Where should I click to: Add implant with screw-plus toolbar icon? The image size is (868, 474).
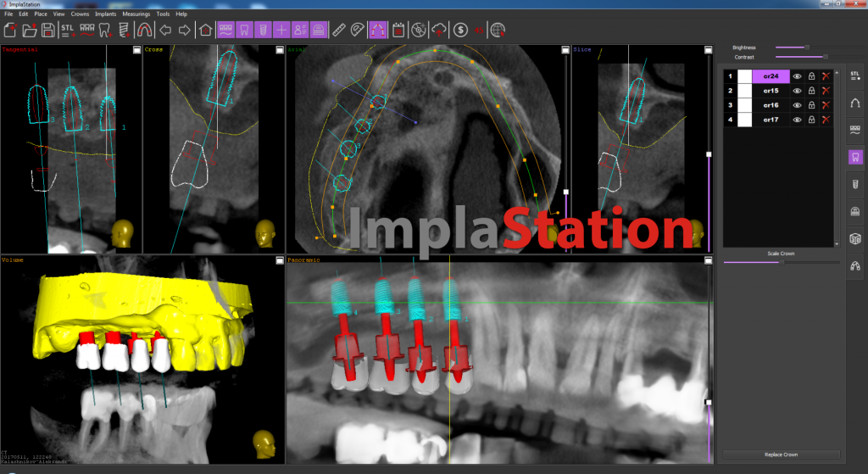pos(125,30)
